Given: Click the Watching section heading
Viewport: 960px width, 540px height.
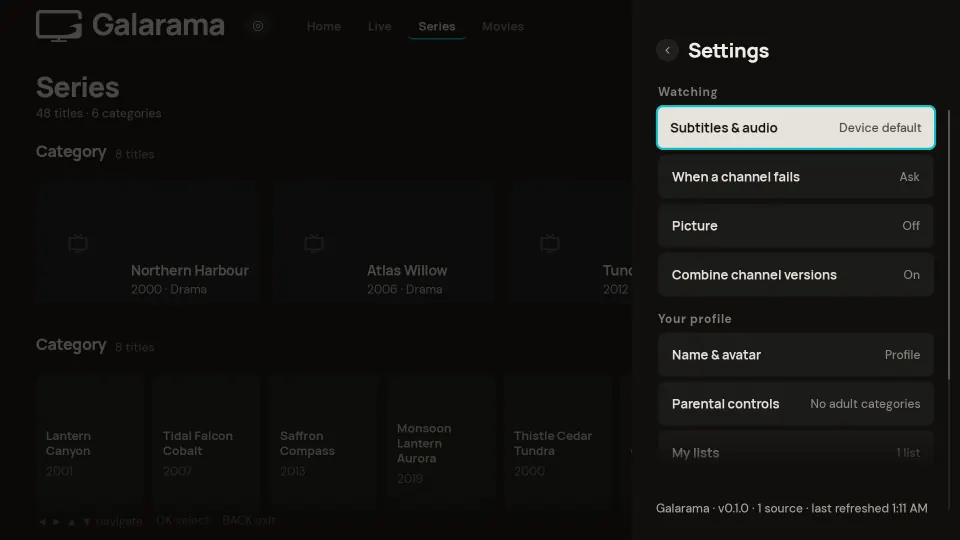Looking at the screenshot, I should click(688, 92).
